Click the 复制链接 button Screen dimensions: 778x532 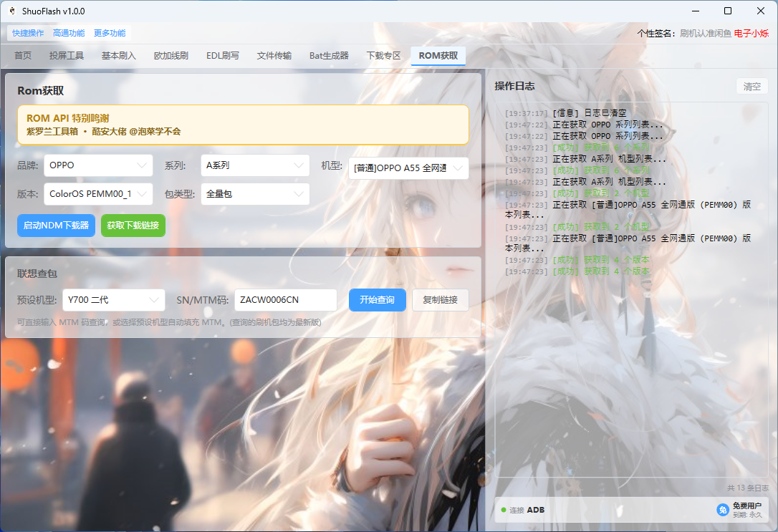pyautogui.click(x=440, y=300)
